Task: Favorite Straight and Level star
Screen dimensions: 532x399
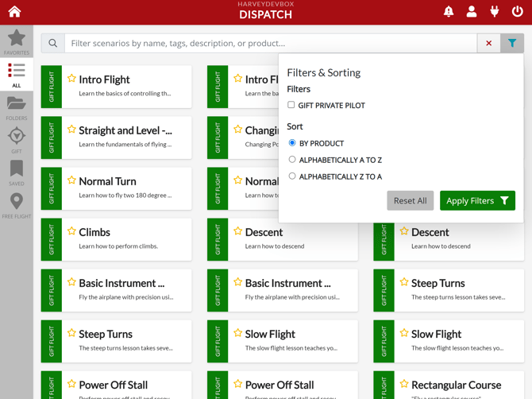Action: point(71,130)
